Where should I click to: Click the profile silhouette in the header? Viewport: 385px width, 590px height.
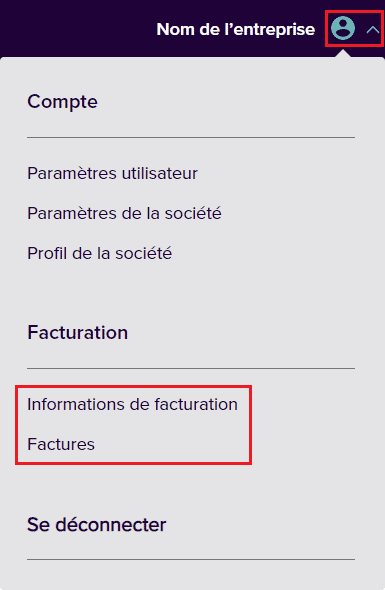(342, 28)
